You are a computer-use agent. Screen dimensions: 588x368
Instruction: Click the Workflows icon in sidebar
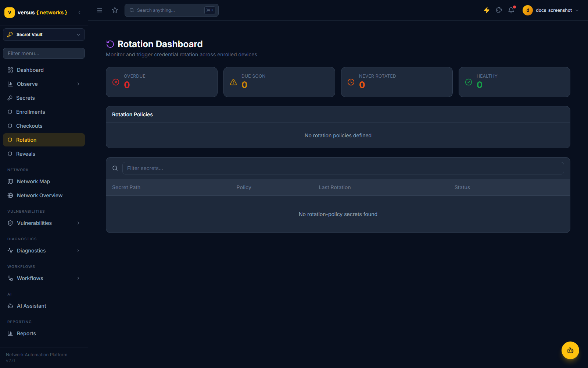point(10,278)
